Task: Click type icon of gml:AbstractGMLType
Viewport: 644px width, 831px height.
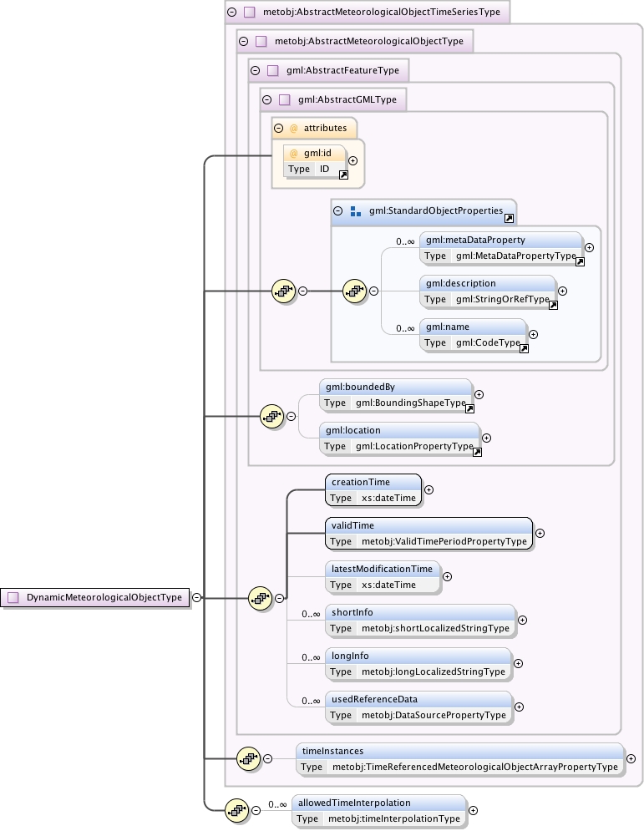Action: [284, 99]
